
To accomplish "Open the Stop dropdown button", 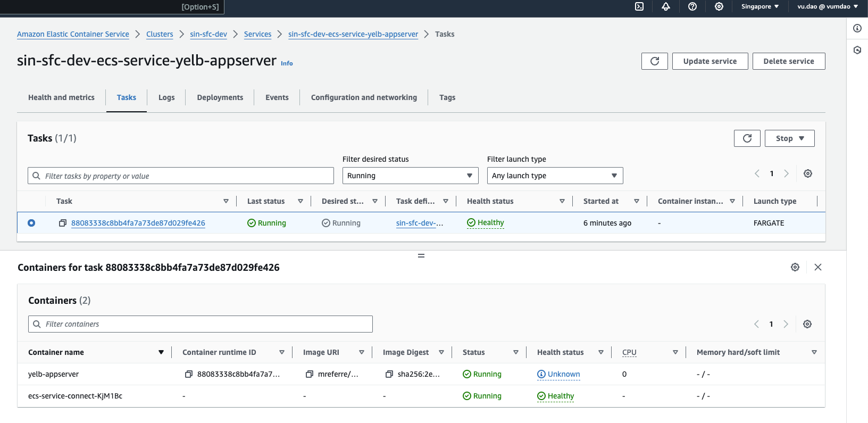I will click(x=790, y=138).
